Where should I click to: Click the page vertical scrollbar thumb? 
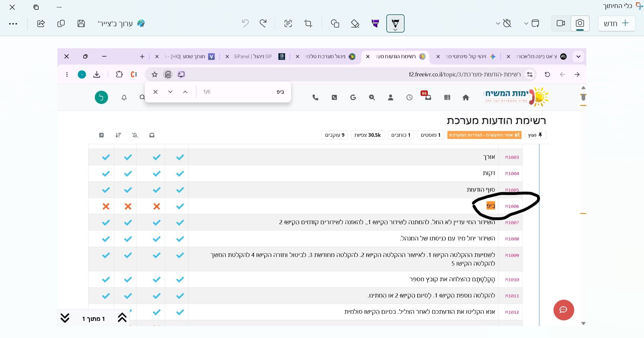click(583, 97)
